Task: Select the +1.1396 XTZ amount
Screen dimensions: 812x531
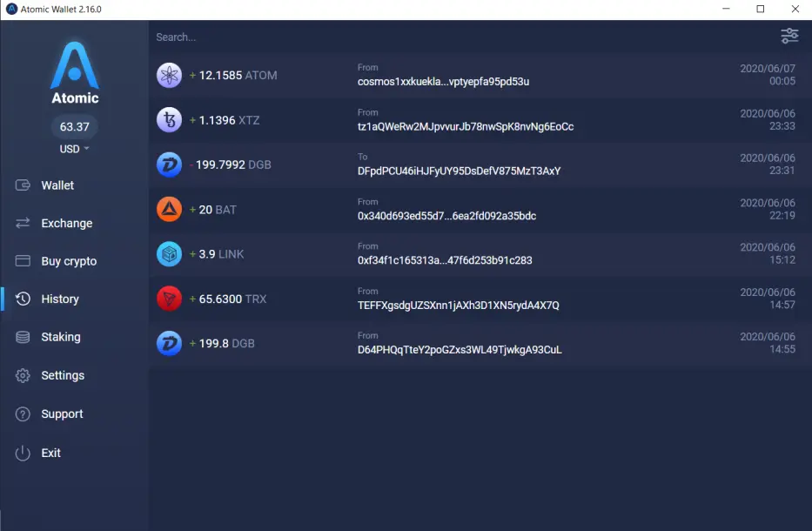Action: (225, 120)
